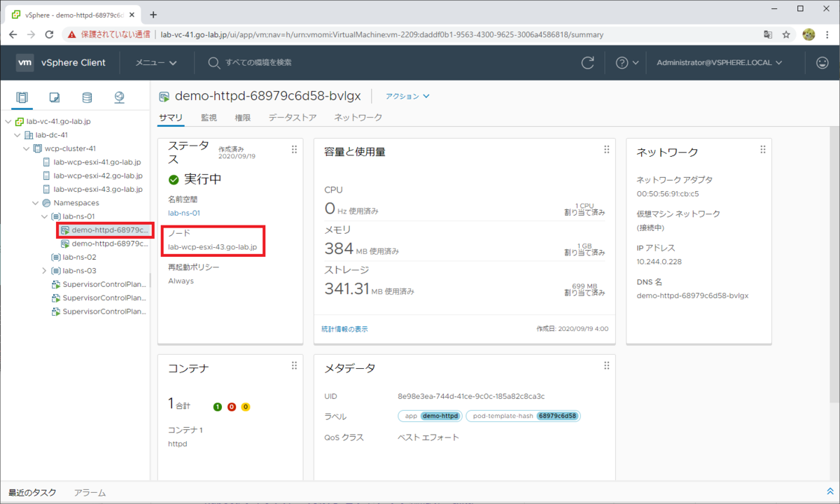Open the アクション dropdown for the VM
The height and width of the screenshot is (504, 840).
pyautogui.click(x=406, y=97)
